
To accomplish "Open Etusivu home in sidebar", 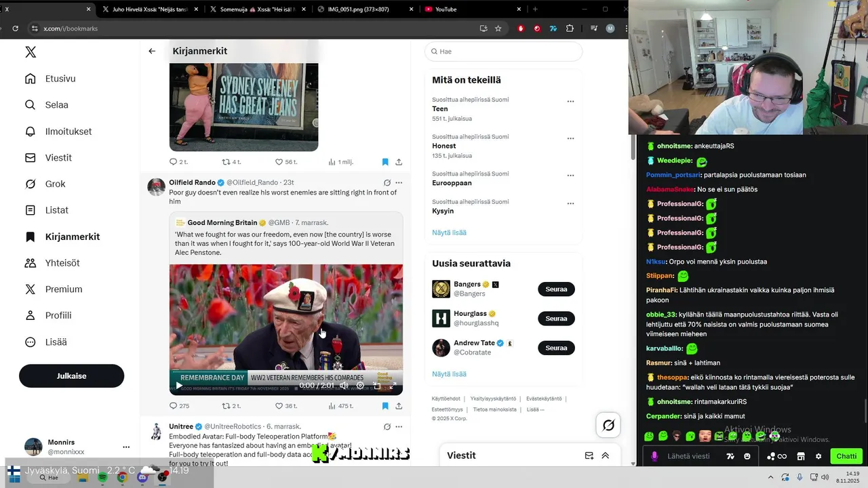I will point(50,79).
